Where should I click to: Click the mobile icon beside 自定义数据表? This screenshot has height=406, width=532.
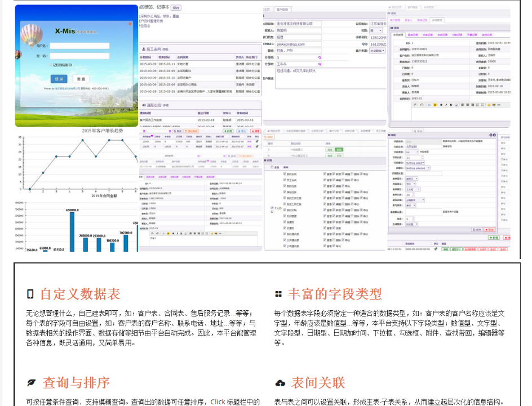(x=30, y=294)
